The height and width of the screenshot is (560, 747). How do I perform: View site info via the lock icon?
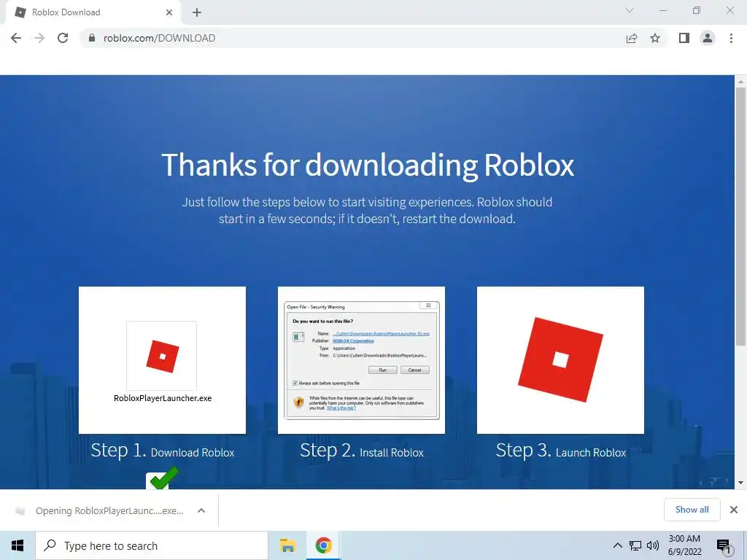[x=92, y=38]
